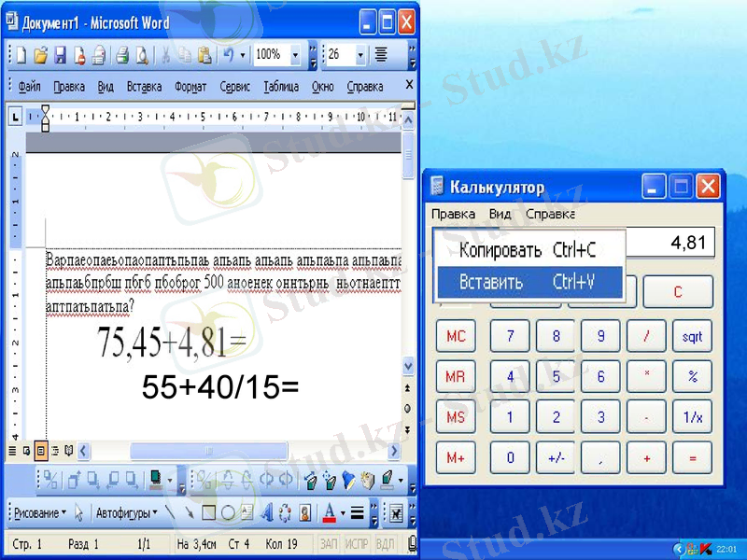Expand the Автофигуры (AutoShapes) menu
The image size is (747, 560).
click(x=126, y=512)
